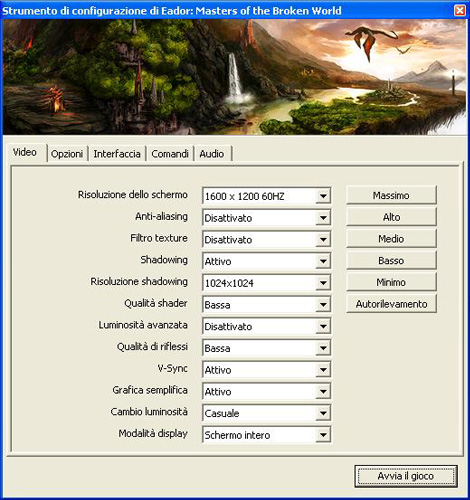Image resolution: width=470 pixels, height=500 pixels.
Task: Expand the Anti-aliasing dropdown
Action: (267, 218)
